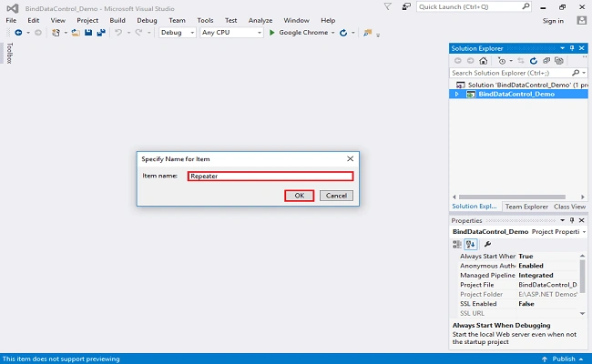Open the Project menu
This screenshot has width=592, height=364.
point(87,20)
